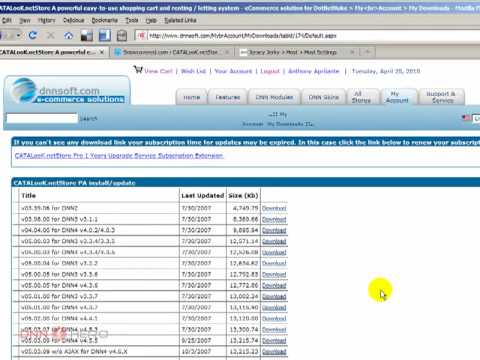Click the tag bookmark toolbar icon
The width and height of the screenshot is (480, 360).
tap(122, 35)
